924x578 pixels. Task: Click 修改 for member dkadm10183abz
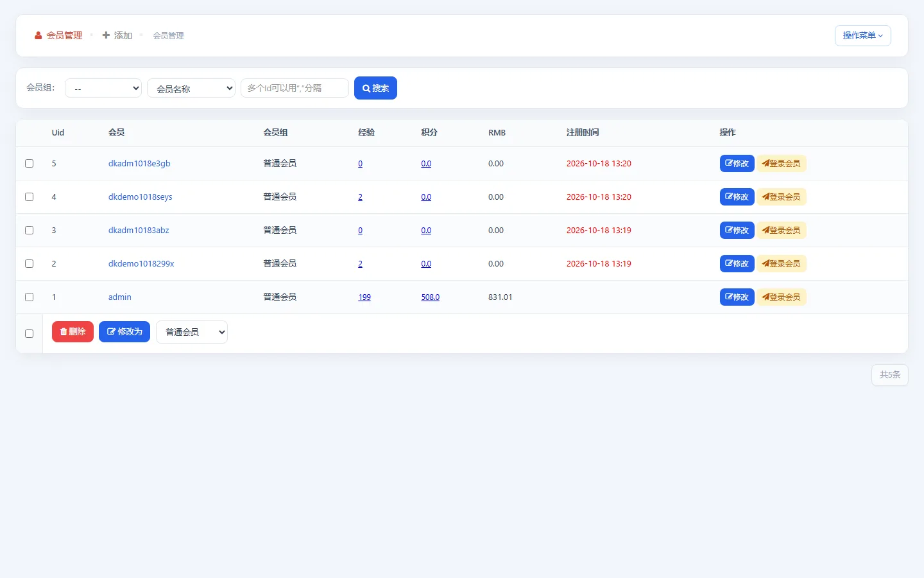(x=737, y=231)
